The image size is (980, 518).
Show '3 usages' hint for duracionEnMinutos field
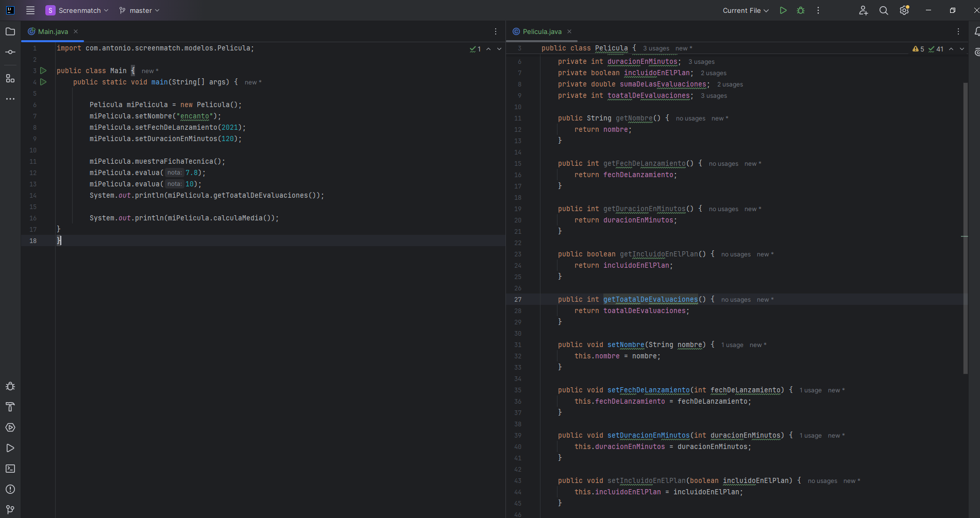(701, 62)
